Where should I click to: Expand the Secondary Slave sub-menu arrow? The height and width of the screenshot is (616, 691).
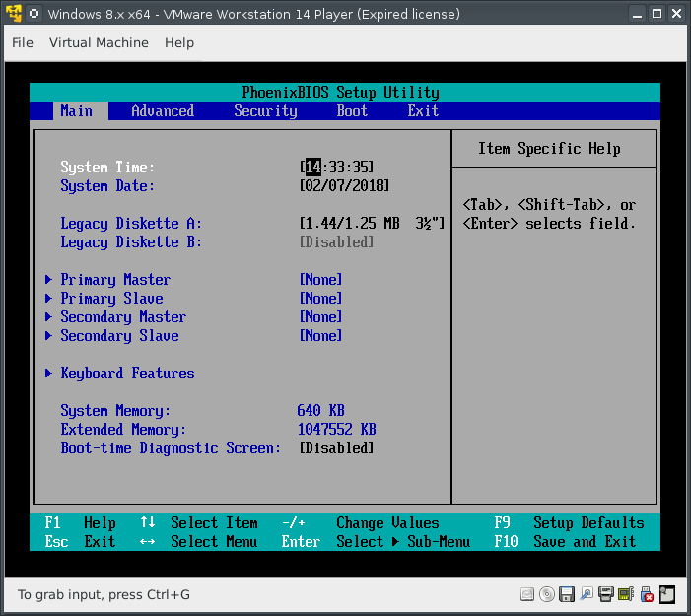tap(48, 336)
